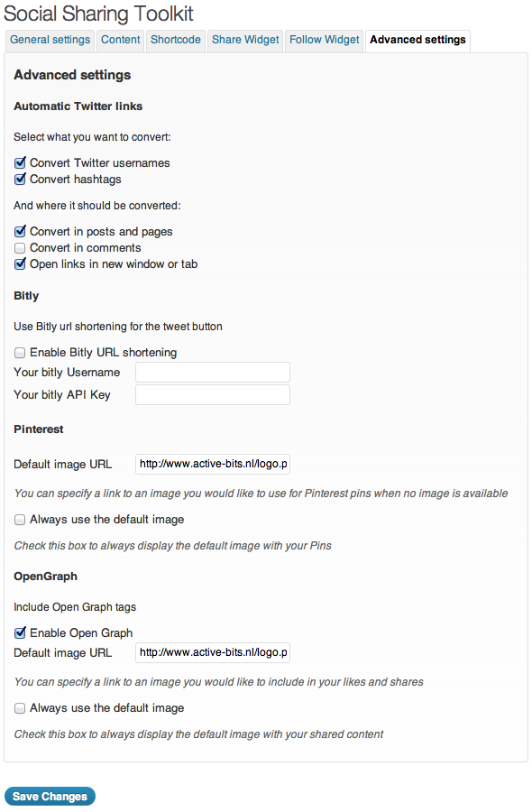The height and width of the screenshot is (812, 532).
Task: Disable the Enable Open Graph checkbox
Action: click(20, 632)
